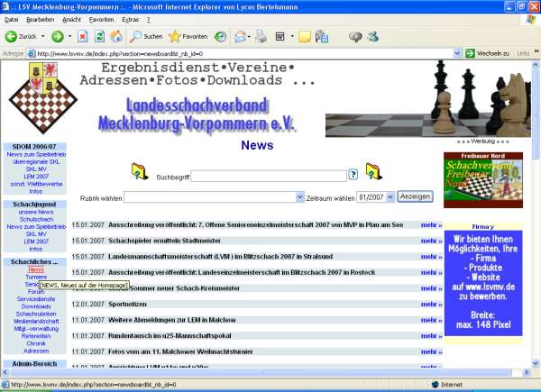Click the Wechseln zu go button

click(x=487, y=53)
